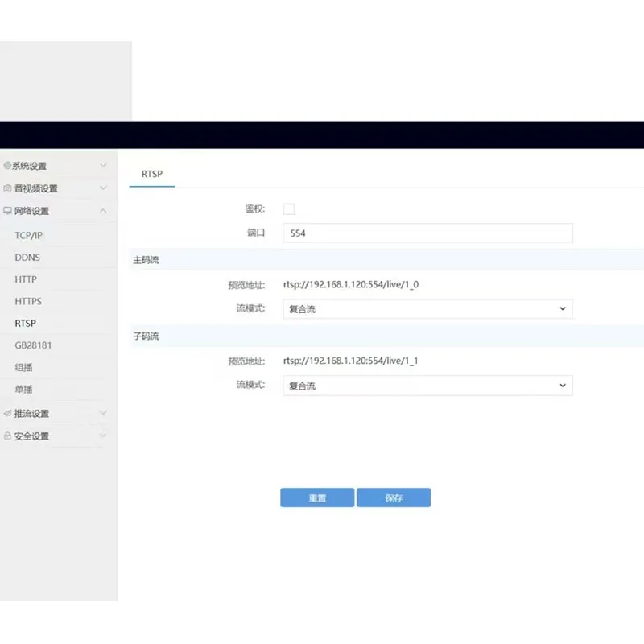Open TCP/IP network settings
644x644 pixels.
click(x=29, y=235)
